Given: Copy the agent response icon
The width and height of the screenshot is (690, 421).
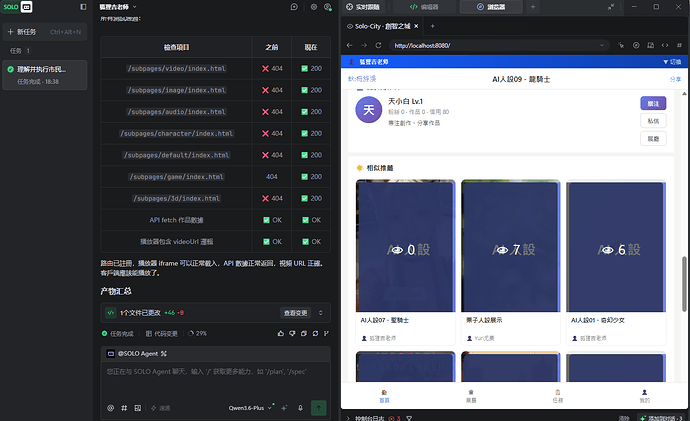Looking at the screenshot, I should coord(304,333).
